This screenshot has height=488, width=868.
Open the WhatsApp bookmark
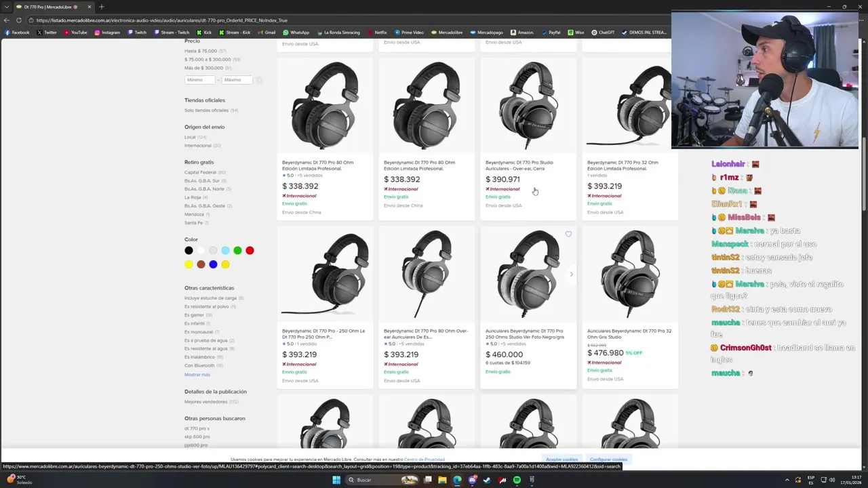(x=296, y=33)
